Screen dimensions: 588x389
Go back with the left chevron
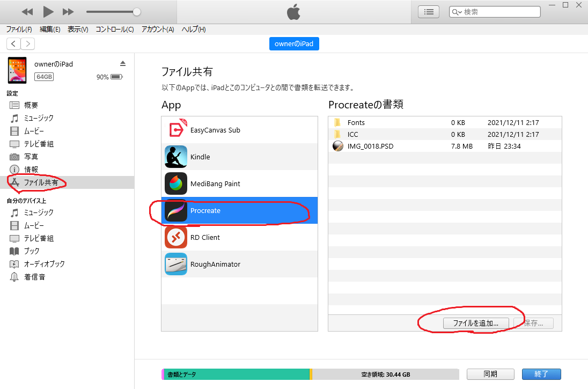pos(13,44)
